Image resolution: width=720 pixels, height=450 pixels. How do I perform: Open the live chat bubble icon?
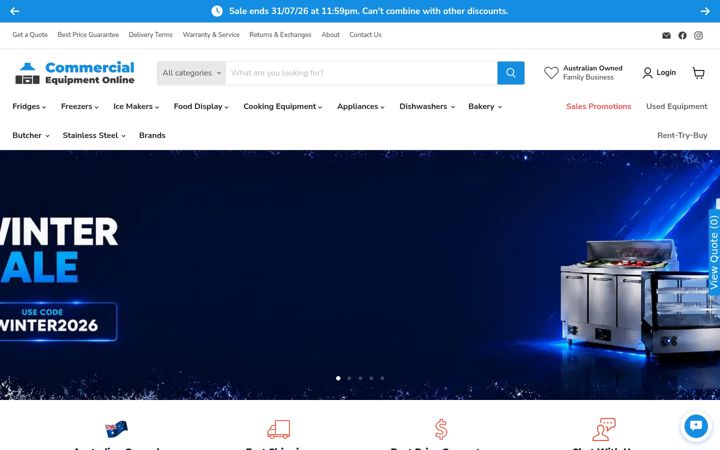(x=696, y=426)
